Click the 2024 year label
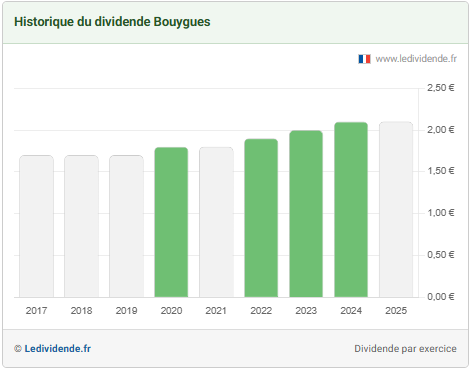This screenshot has height=370, width=470. pyautogui.click(x=351, y=311)
